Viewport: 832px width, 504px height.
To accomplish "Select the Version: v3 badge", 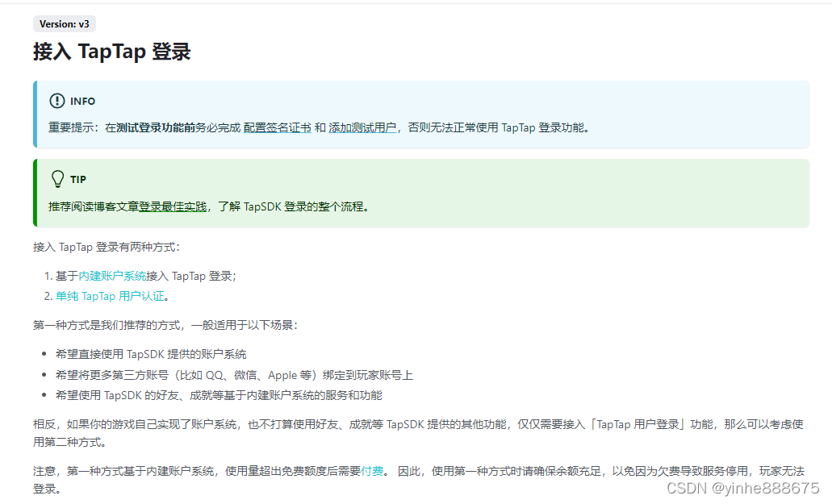I will pyautogui.click(x=64, y=23).
